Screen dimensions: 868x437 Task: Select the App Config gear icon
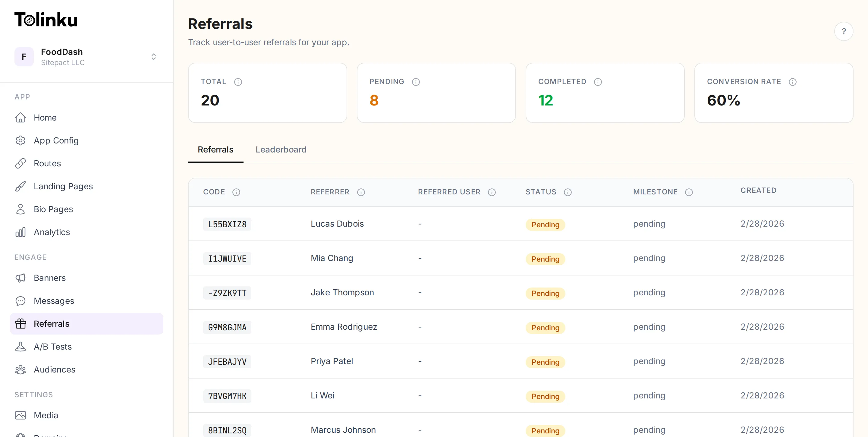20,140
